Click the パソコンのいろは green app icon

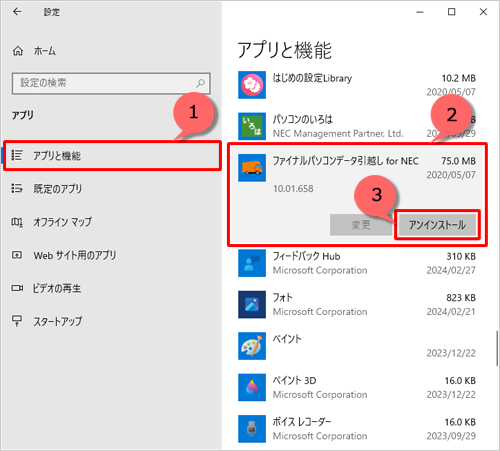252,126
